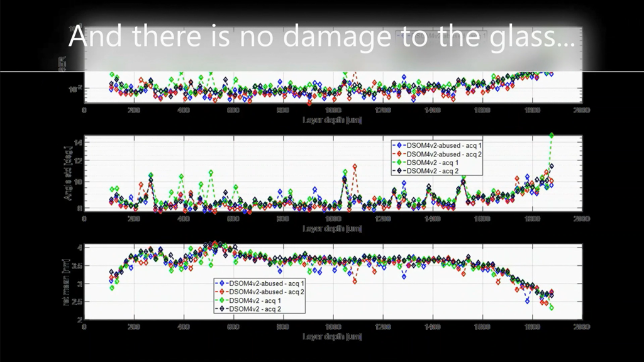
Task: Click the y-axis tick "3.5" on the bottom plot
Action: coord(77,266)
